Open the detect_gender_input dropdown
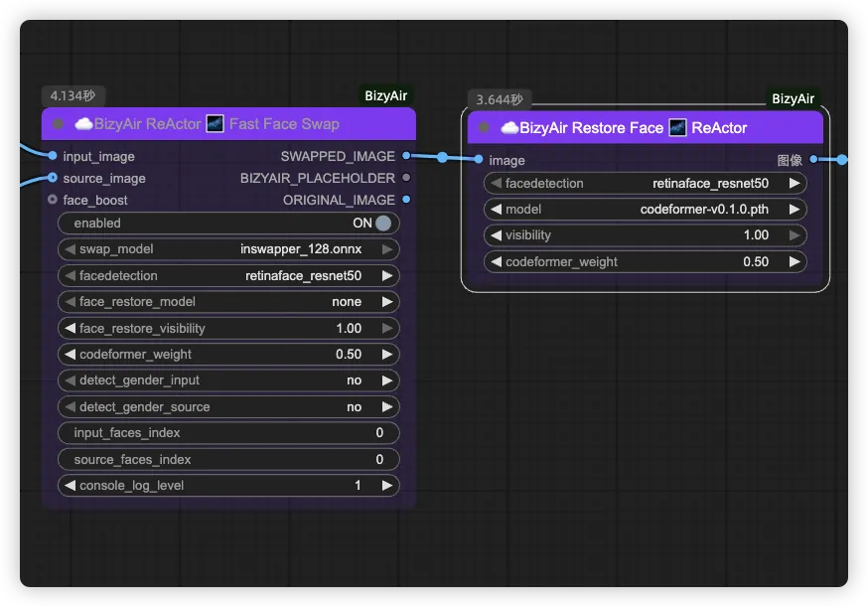This screenshot has width=868, height=607. tap(228, 380)
